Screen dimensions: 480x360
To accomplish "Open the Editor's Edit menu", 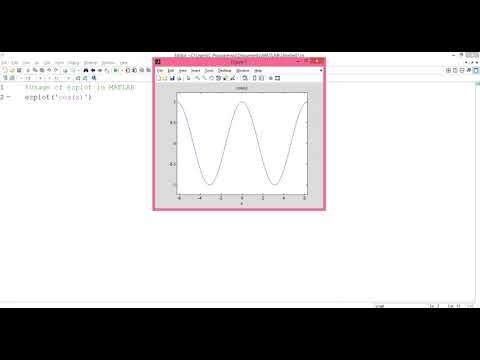I will pyautogui.click(x=15, y=63).
